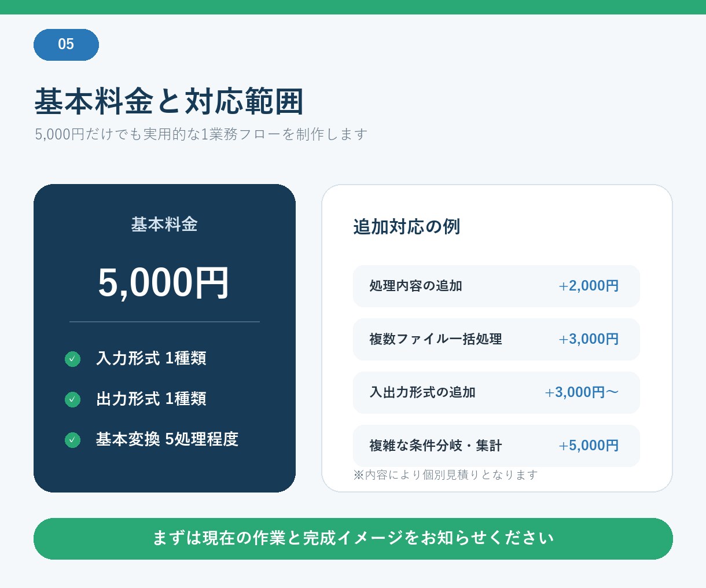Click the text 出力形式 1種類
Viewport: 706px width, 588px height.
[x=151, y=399]
